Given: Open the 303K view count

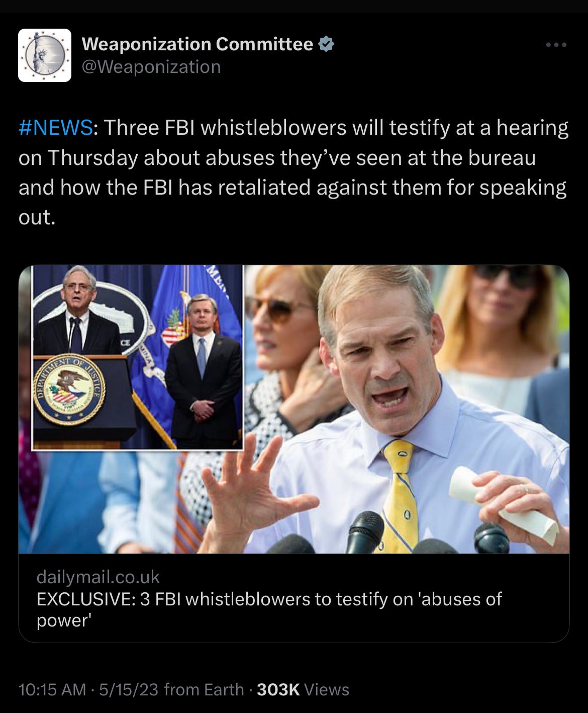Looking at the screenshot, I should 278,689.
